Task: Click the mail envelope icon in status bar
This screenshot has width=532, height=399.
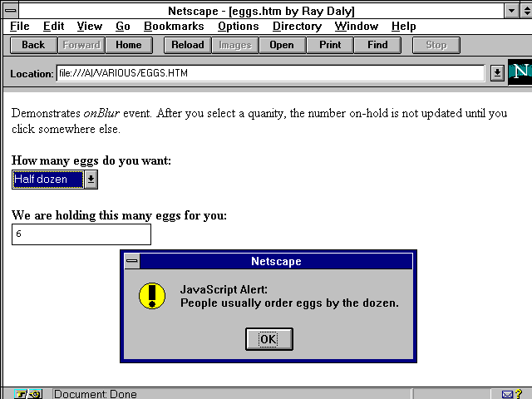Action: pos(508,394)
